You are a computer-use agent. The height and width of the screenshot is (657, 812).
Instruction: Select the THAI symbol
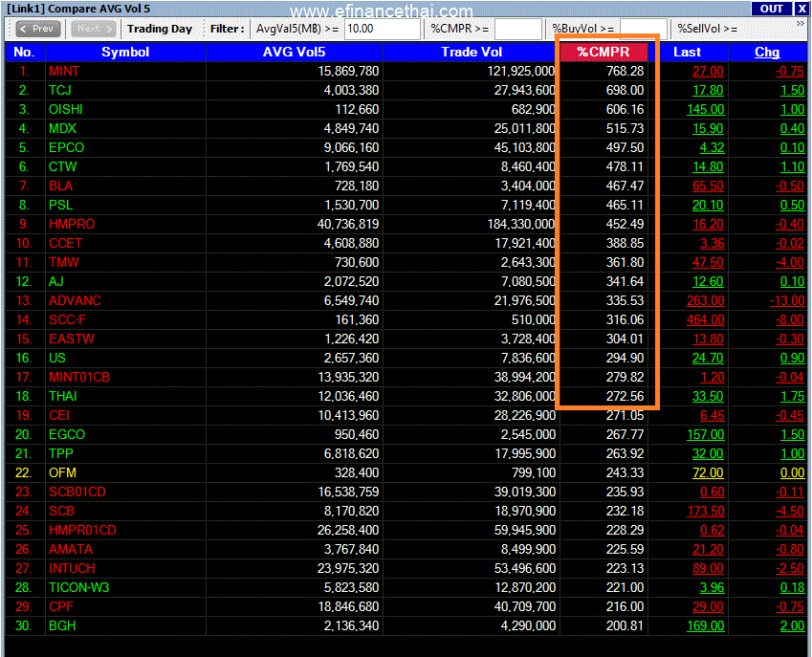(63, 397)
